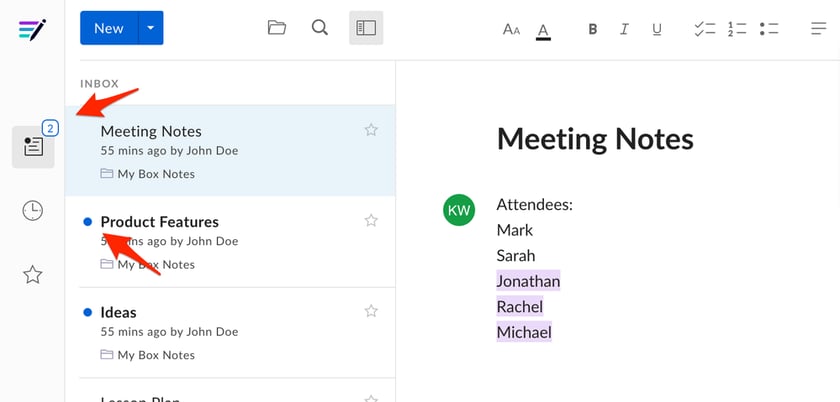Click the highlighted name Rachel
The width and height of the screenshot is (840, 402).
click(520, 307)
